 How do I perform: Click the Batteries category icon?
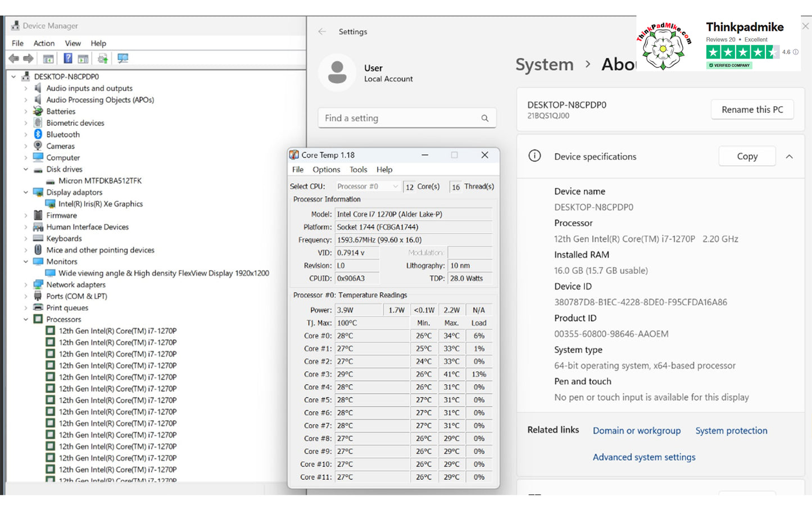(x=38, y=111)
